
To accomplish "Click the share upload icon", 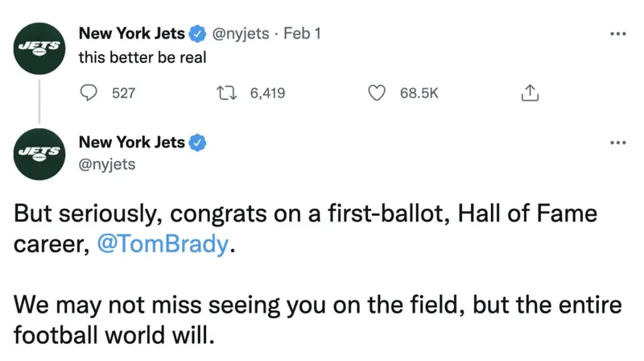I will coord(529,93).
